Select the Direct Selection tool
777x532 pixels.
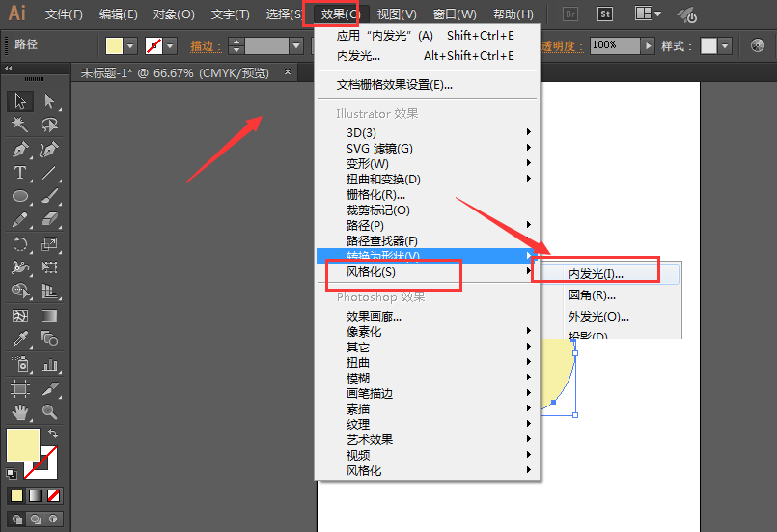[49, 100]
